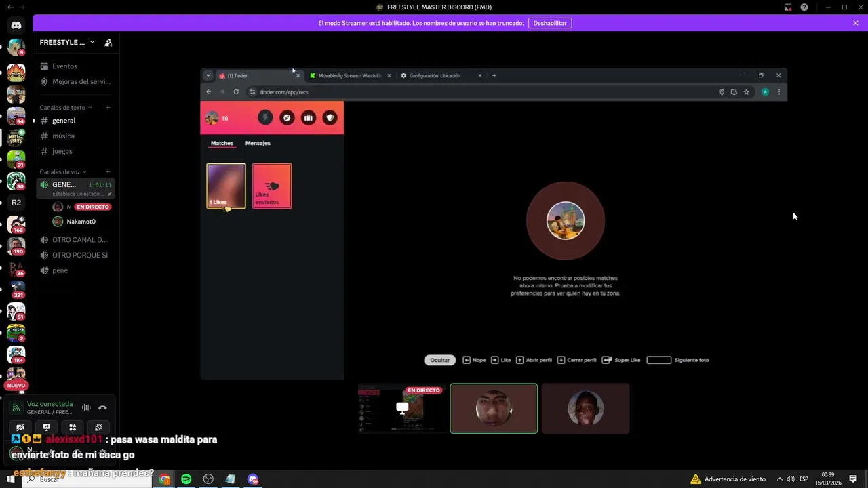Click Tinder Boost lightning icon
868x488 pixels.
click(x=265, y=118)
